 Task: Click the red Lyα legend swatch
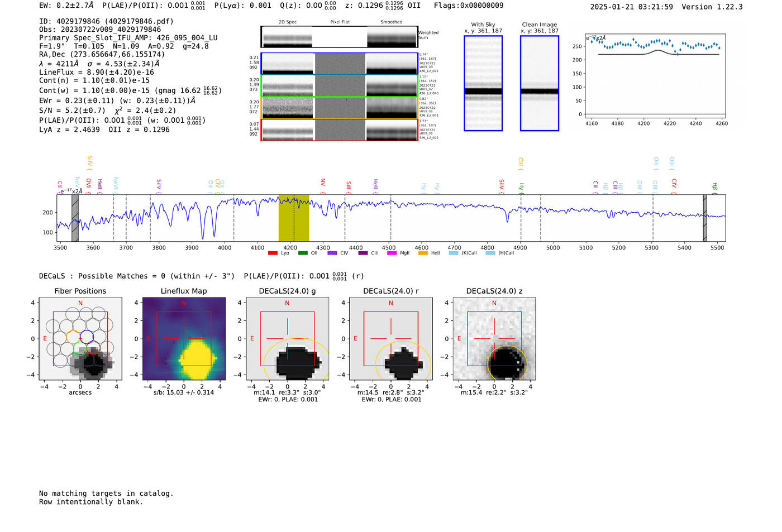coord(273,253)
